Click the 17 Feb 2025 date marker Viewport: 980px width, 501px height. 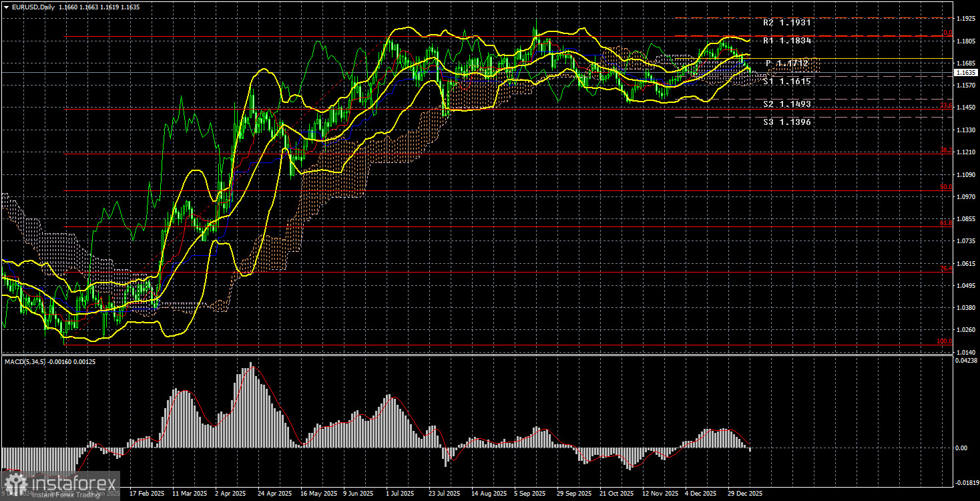click(144, 494)
